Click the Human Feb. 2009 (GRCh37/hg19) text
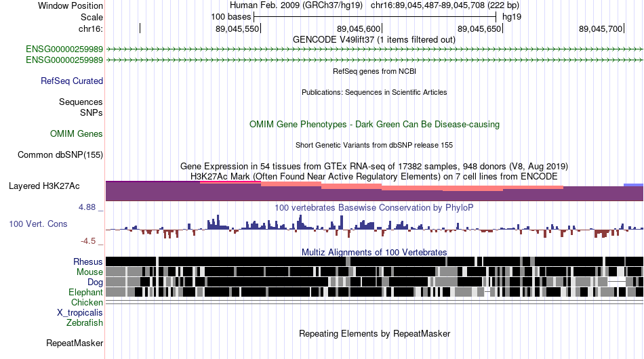Screen dimensions: 644x359 (296, 5)
